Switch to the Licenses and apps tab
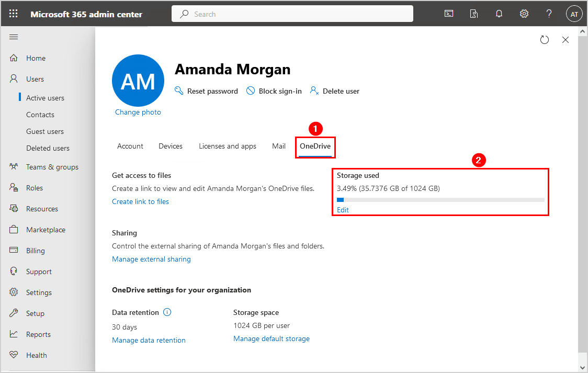Screen dimensions: 588x373 [x=228, y=146]
